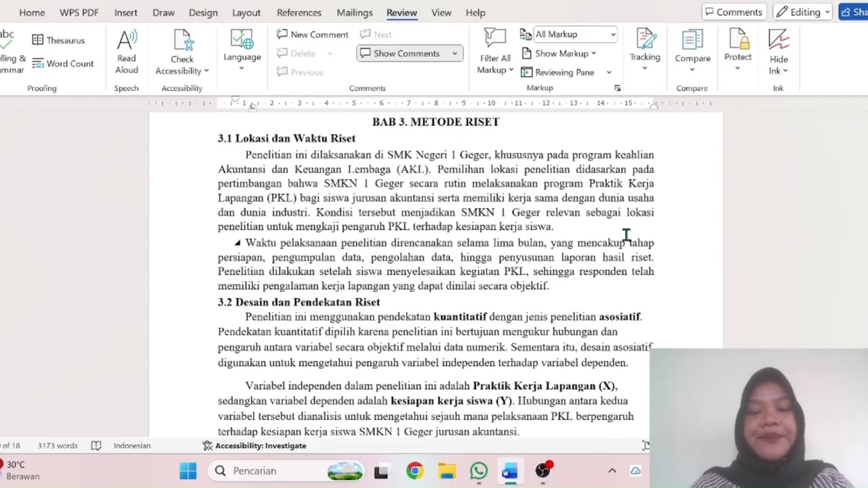The height and width of the screenshot is (488, 868).
Task: Toggle the Reviewing Pane
Action: coord(557,73)
